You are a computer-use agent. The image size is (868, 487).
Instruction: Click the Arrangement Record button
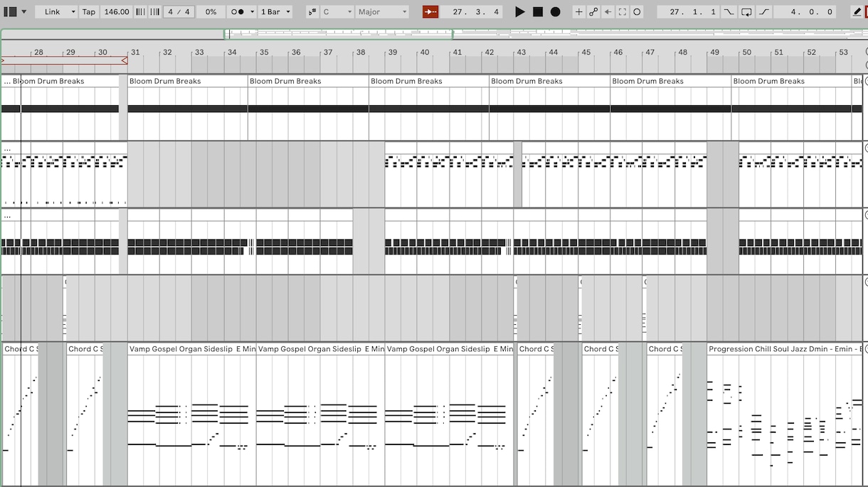(556, 11)
